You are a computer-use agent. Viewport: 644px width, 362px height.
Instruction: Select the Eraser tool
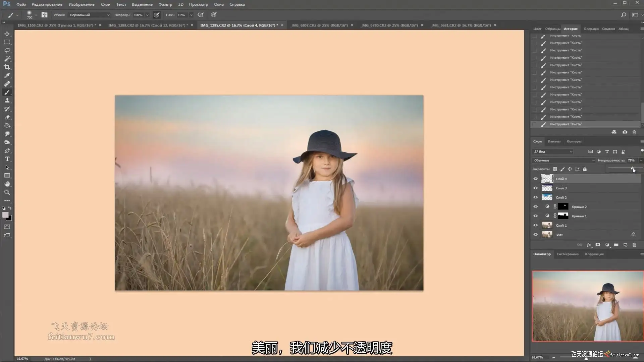(7, 117)
